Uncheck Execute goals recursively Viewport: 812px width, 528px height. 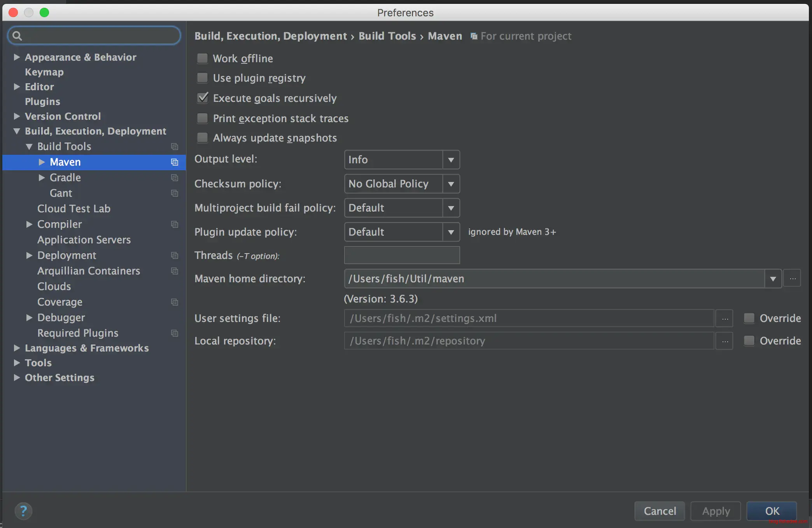click(x=202, y=98)
